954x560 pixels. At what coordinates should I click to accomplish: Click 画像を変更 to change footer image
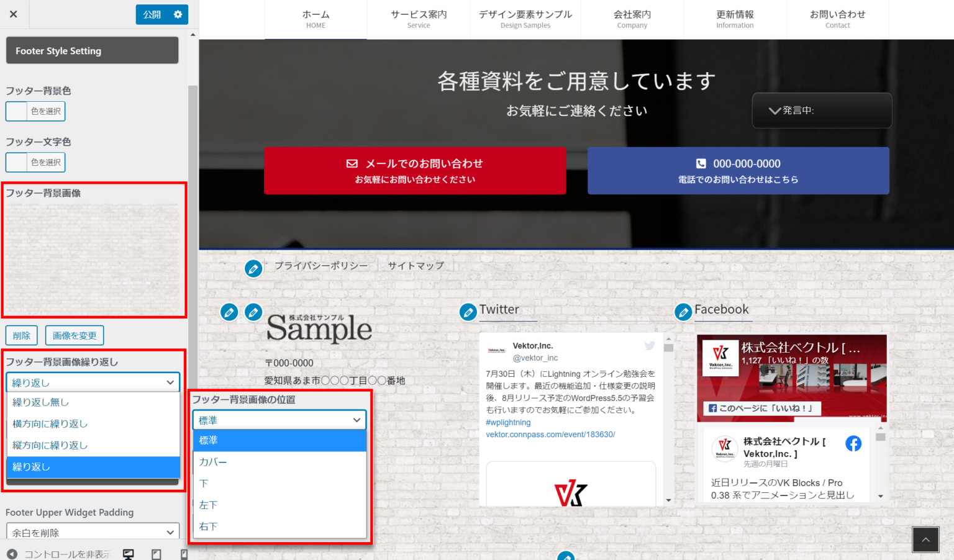tap(74, 335)
